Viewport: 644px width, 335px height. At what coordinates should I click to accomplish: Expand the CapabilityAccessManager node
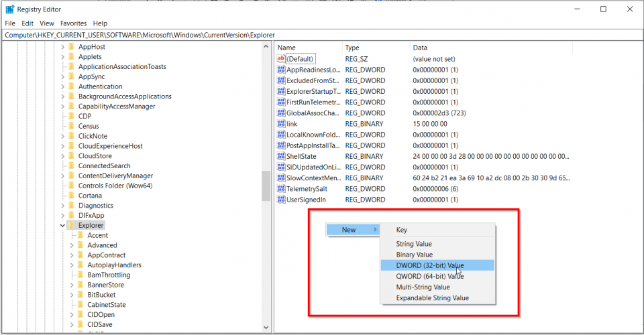point(62,107)
